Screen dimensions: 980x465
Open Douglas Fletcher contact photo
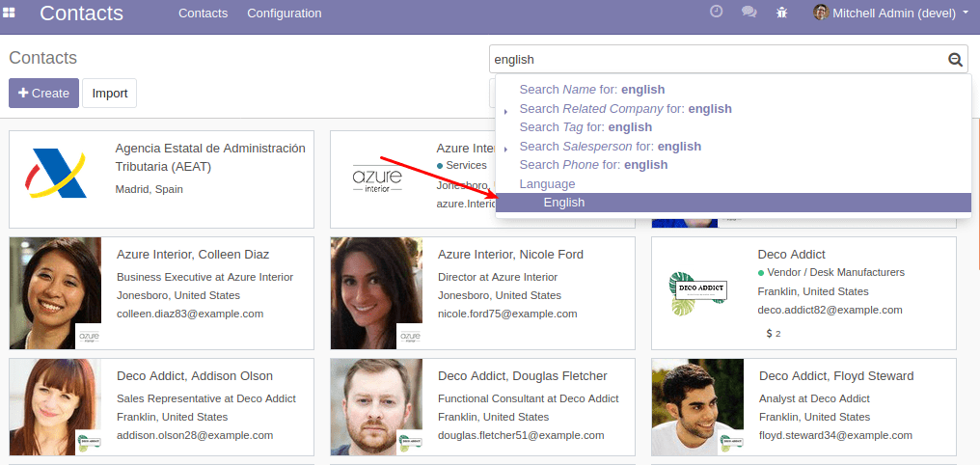pos(377,407)
